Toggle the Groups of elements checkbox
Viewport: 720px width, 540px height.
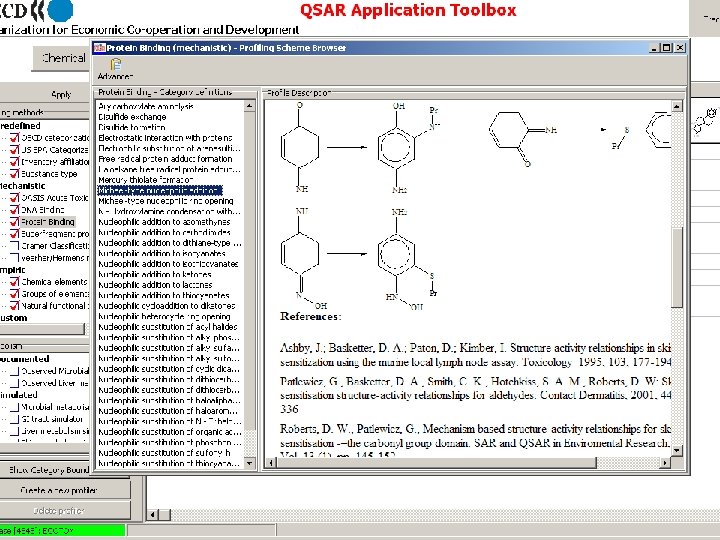pyautogui.click(x=14, y=294)
